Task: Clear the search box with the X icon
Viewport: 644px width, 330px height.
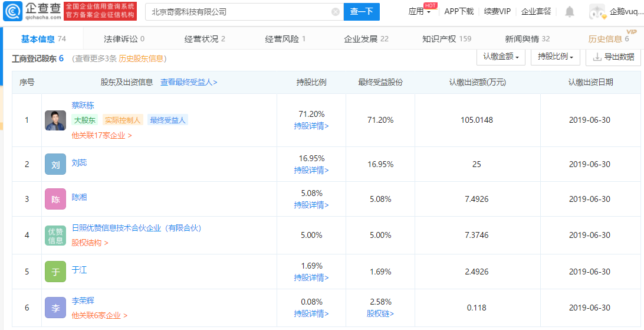Action: [336, 12]
